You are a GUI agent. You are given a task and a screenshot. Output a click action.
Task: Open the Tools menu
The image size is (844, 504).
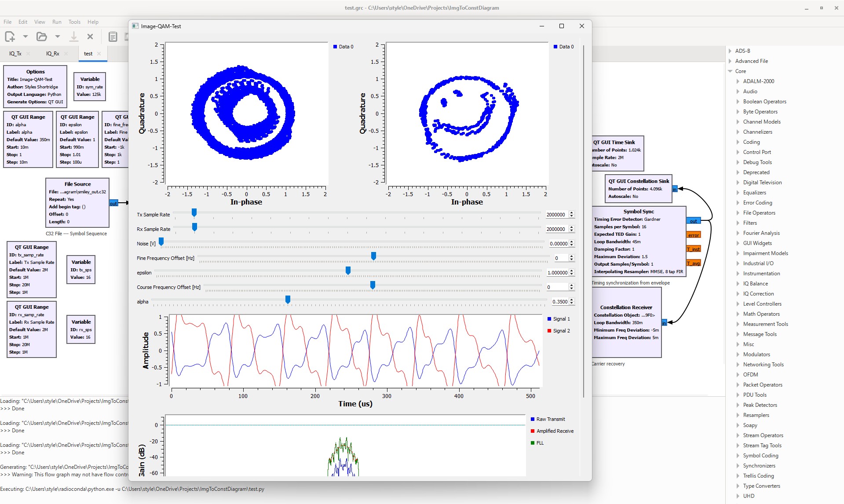pyautogui.click(x=74, y=22)
